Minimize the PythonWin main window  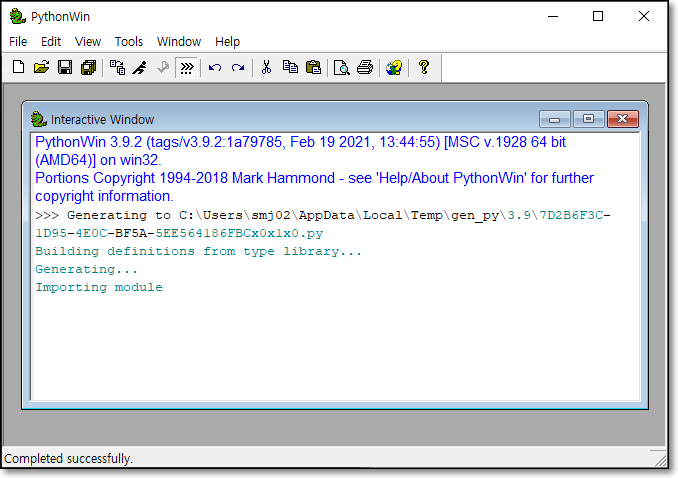pos(553,16)
